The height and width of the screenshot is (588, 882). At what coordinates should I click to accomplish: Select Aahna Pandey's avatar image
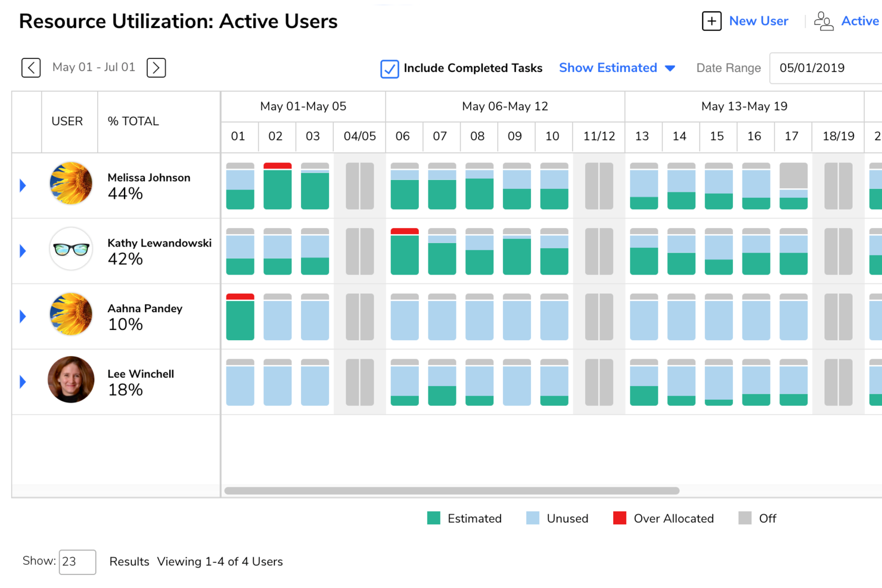tap(71, 315)
